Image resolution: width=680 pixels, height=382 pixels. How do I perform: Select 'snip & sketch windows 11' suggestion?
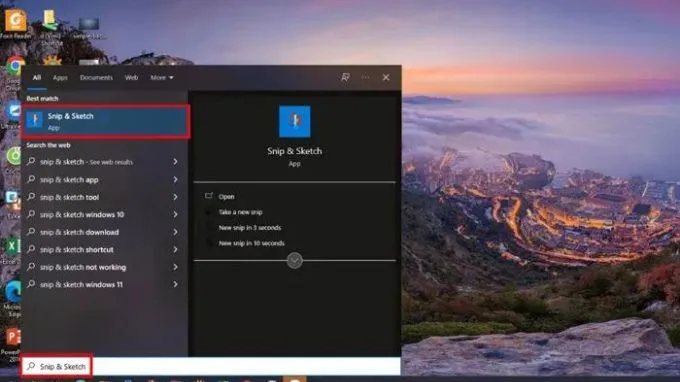104,284
